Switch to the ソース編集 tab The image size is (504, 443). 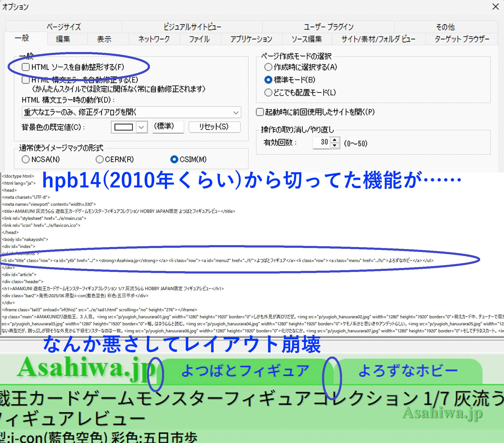(307, 39)
